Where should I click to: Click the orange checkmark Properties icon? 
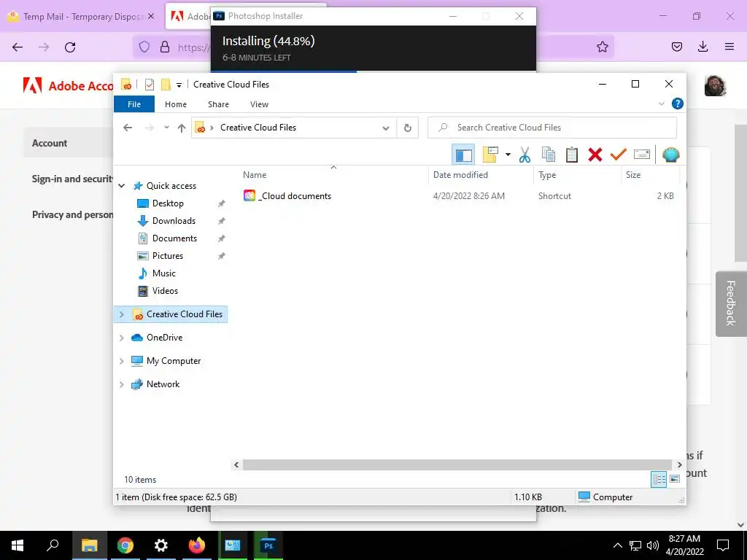[x=619, y=155]
